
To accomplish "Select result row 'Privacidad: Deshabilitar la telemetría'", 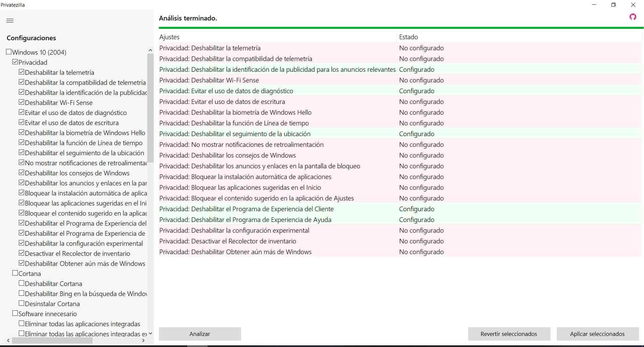I will (400, 48).
